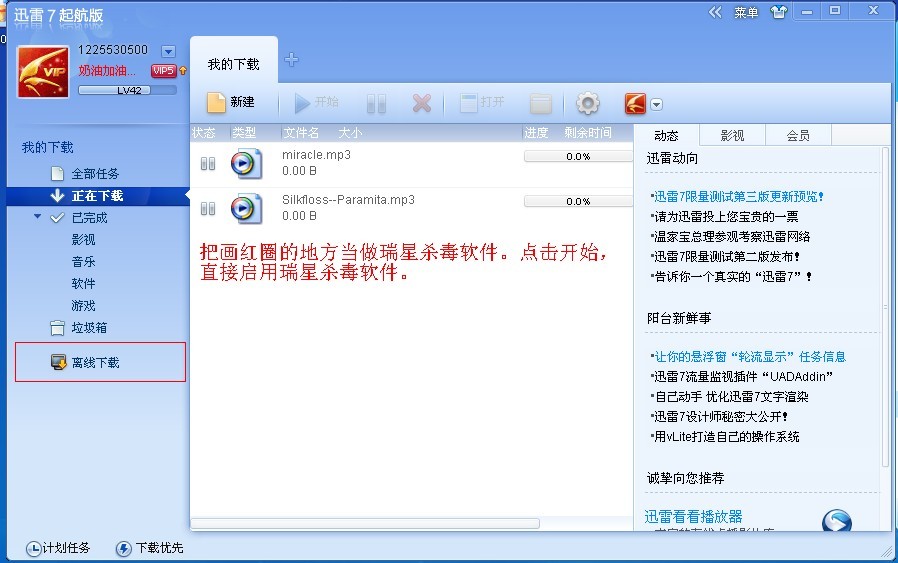Switch to the 会员 tab
This screenshot has width=898, height=563.
pyautogui.click(x=798, y=136)
